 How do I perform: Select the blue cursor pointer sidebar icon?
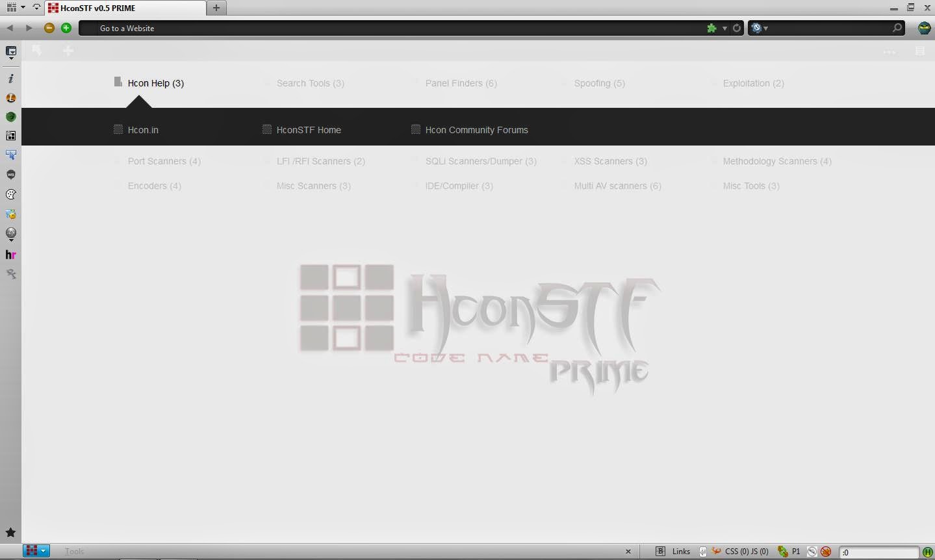(11, 155)
